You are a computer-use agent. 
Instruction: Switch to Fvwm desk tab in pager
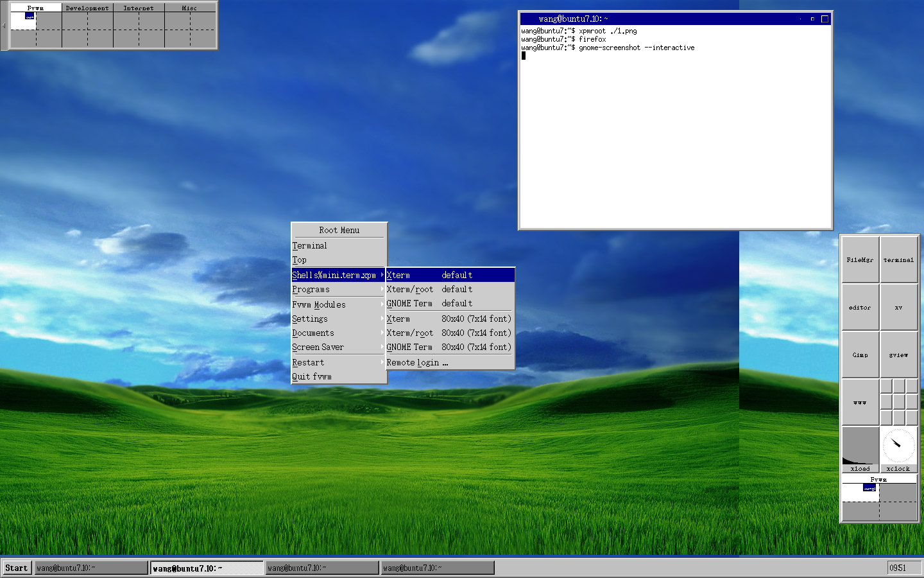click(x=36, y=8)
